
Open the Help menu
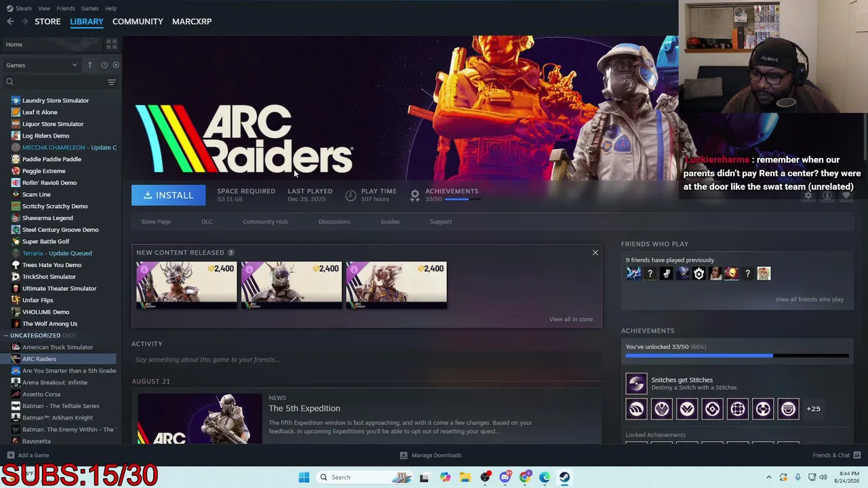coord(111,8)
